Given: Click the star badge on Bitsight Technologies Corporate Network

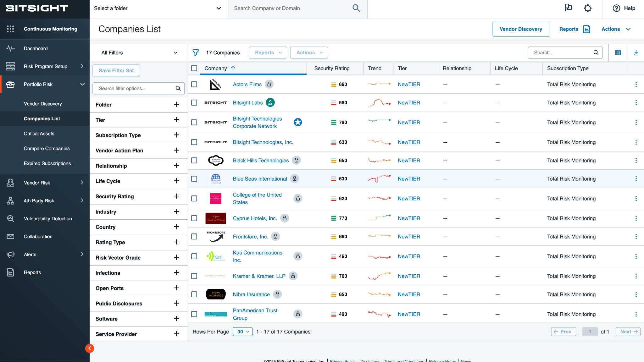Looking at the screenshot, I should click(x=298, y=122).
